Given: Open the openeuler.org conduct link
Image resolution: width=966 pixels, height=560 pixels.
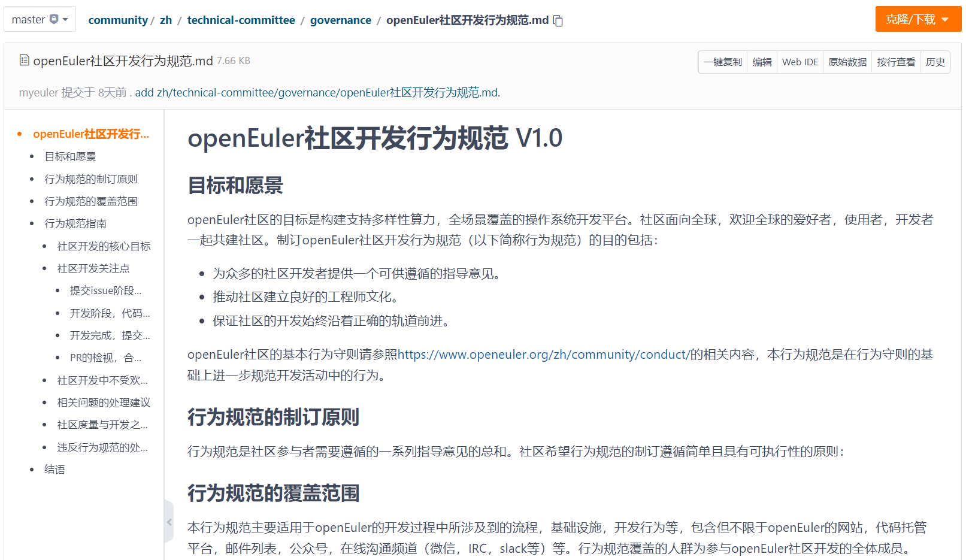Looking at the screenshot, I should 543,355.
